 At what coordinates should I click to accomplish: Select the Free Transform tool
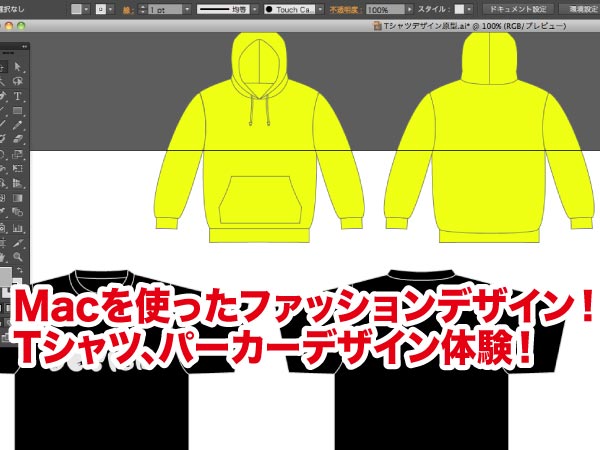tap(17, 169)
